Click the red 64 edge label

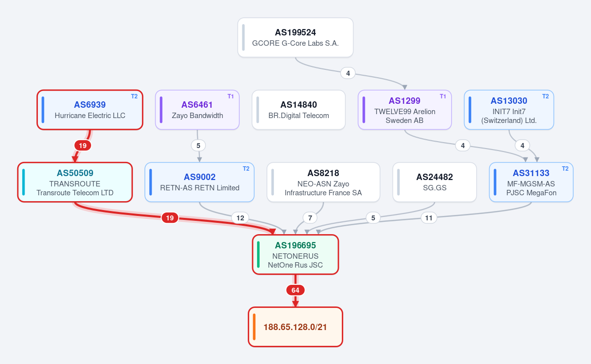pyautogui.click(x=295, y=290)
